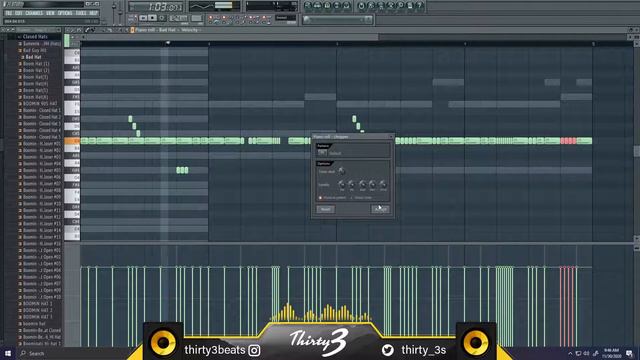
Task: Select BOOMIN 905 HAT in the browser
Action: [x=40, y=104]
